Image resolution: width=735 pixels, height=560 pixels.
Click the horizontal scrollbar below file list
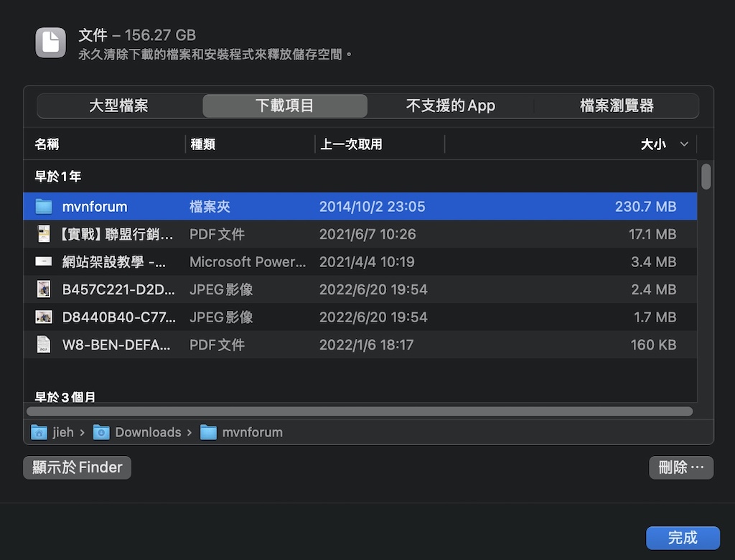[x=359, y=411]
